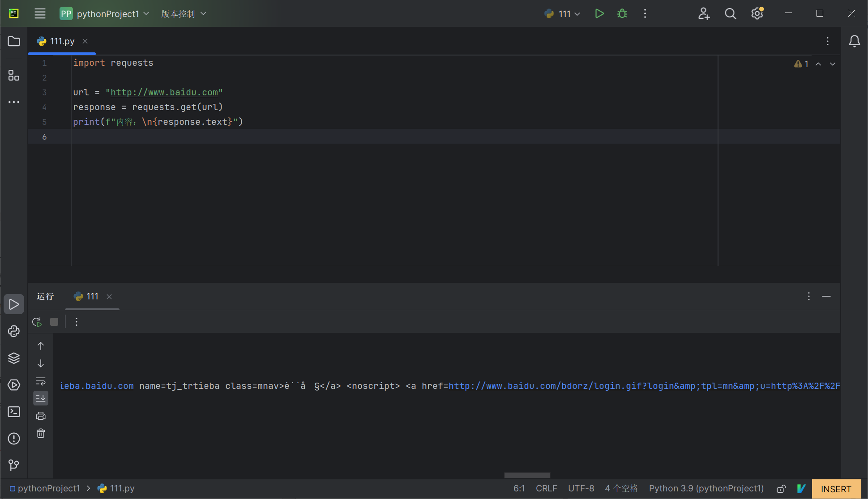Open the 版本控制 dropdown menu
This screenshot has height=499, width=868.
(x=184, y=13)
